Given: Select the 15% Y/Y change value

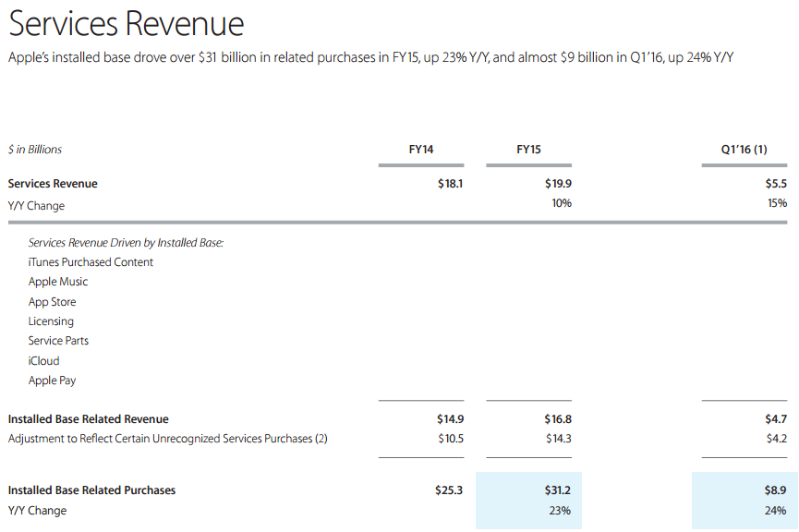Looking at the screenshot, I should 777,203.
